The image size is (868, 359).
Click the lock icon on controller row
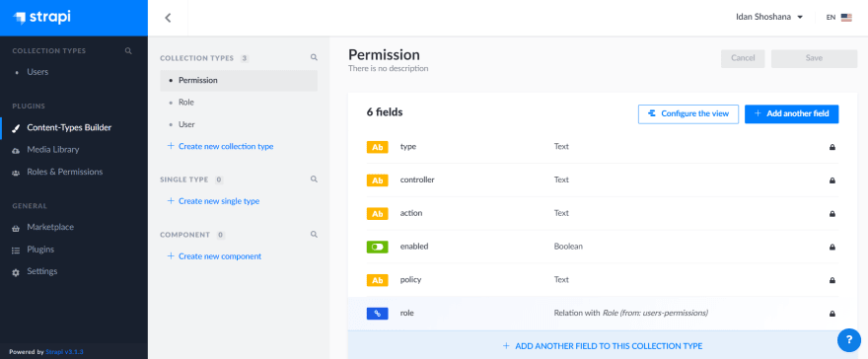(x=832, y=180)
